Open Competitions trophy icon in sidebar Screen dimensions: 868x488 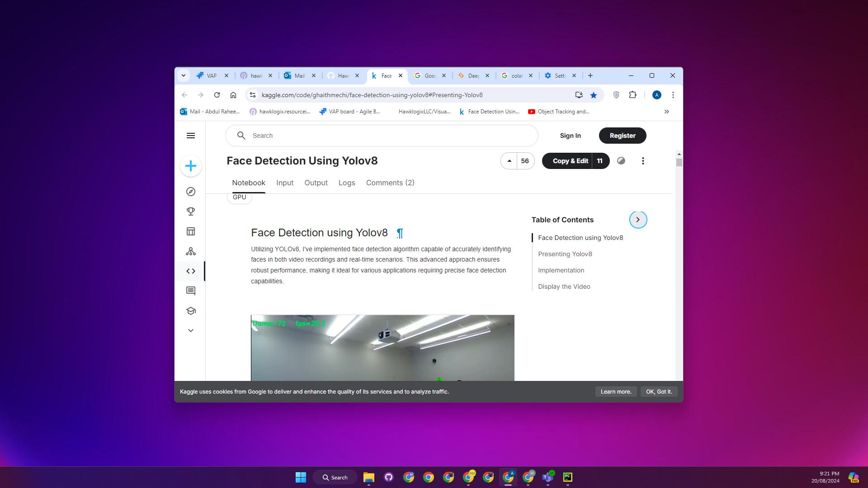pyautogui.click(x=191, y=211)
